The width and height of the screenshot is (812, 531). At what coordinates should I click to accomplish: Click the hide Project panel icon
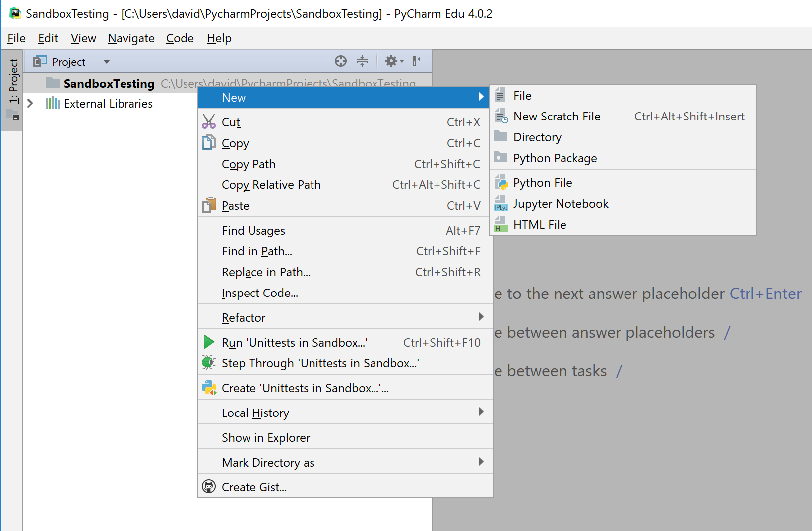(x=419, y=60)
